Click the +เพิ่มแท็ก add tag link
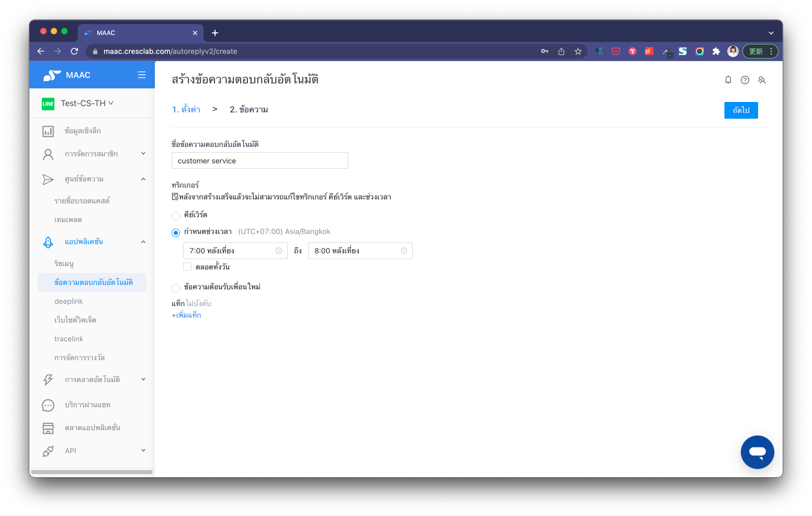Viewport: 812px width, 516px height. tap(186, 315)
